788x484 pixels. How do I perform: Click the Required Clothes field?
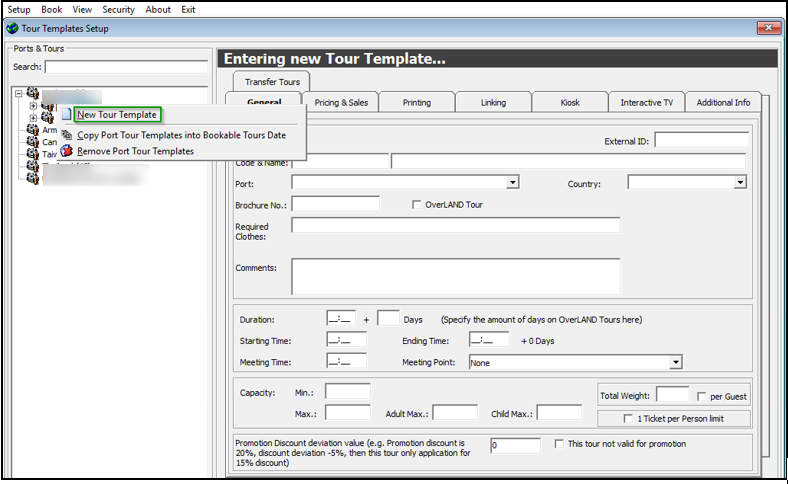point(456,225)
